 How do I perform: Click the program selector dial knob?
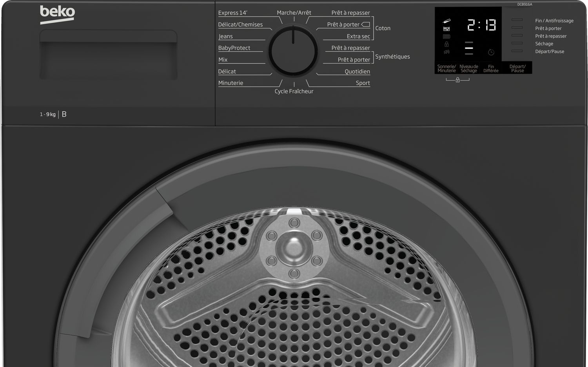tap(293, 51)
